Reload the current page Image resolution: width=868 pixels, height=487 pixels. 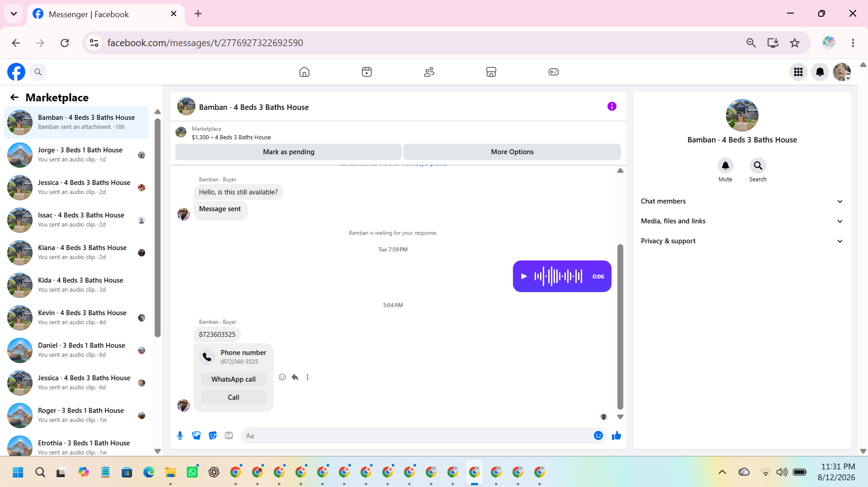65,43
